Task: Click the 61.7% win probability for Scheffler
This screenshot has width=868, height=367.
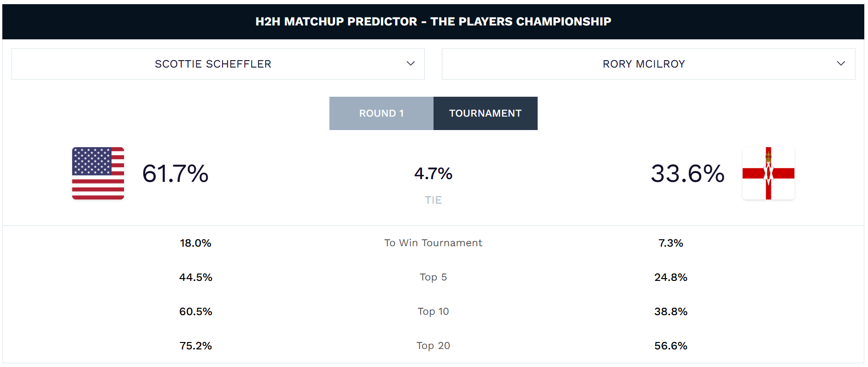Action: pyautogui.click(x=175, y=174)
